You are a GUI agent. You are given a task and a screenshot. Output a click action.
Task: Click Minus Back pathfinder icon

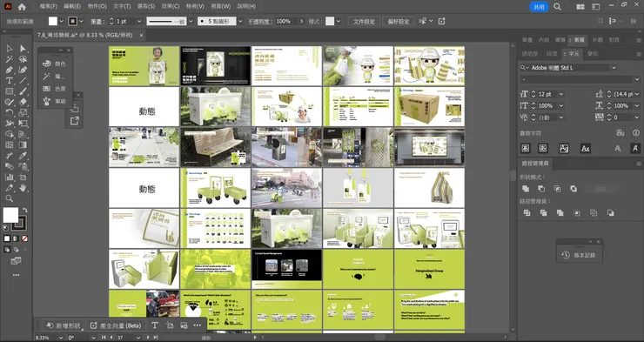[x=610, y=212]
